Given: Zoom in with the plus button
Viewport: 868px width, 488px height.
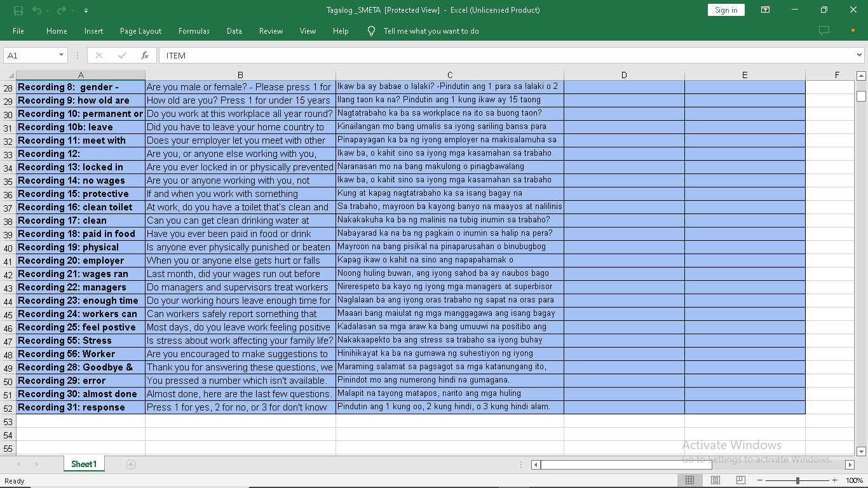Looking at the screenshot, I should (x=835, y=480).
